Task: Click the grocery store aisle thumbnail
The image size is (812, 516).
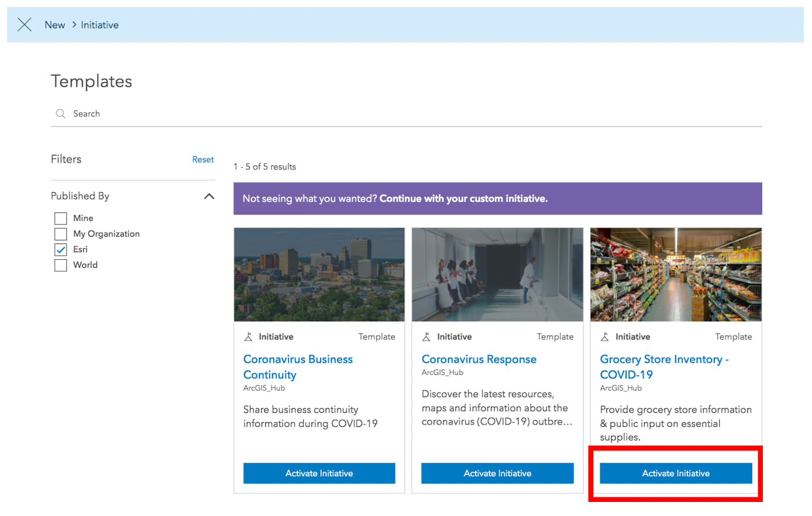Action: point(676,274)
